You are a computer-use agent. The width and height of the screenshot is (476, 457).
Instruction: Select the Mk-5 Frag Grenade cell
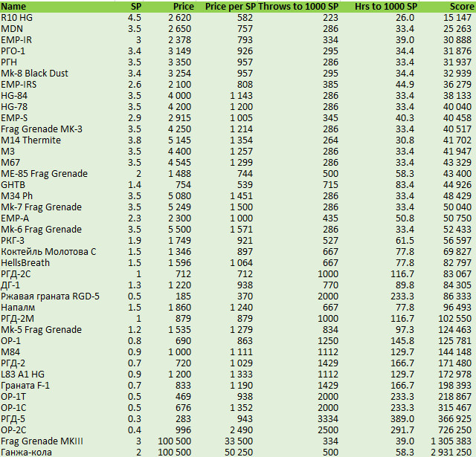pyautogui.click(x=42, y=330)
